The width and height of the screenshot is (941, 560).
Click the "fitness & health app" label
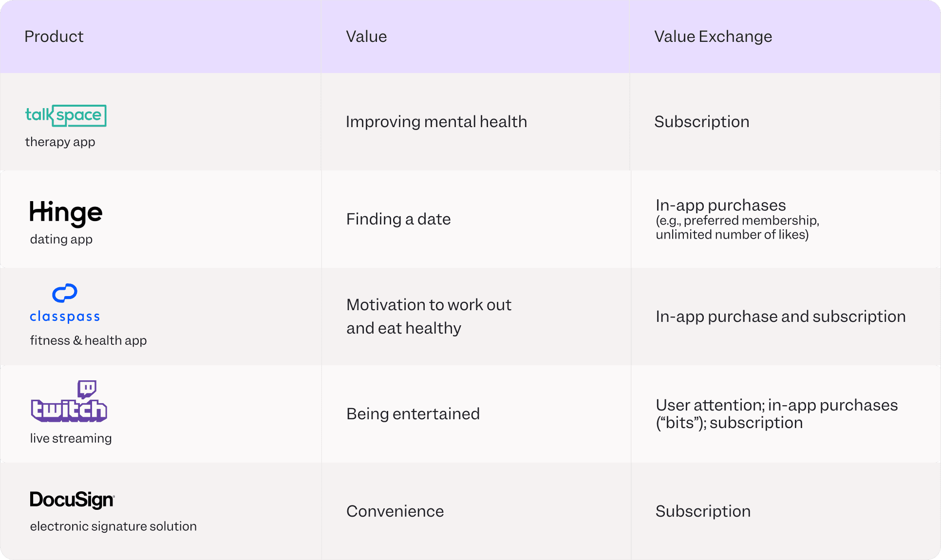coord(88,340)
